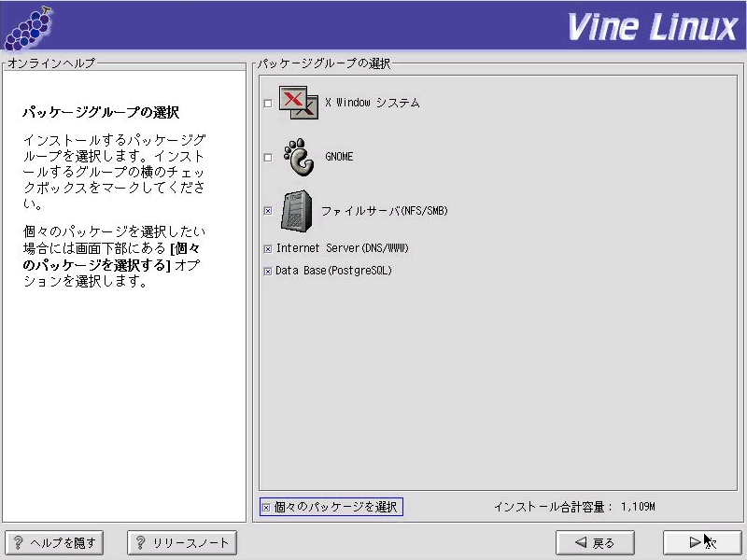The image size is (747, 560).
Task: Go back with the 戻る button
Action: 595,542
